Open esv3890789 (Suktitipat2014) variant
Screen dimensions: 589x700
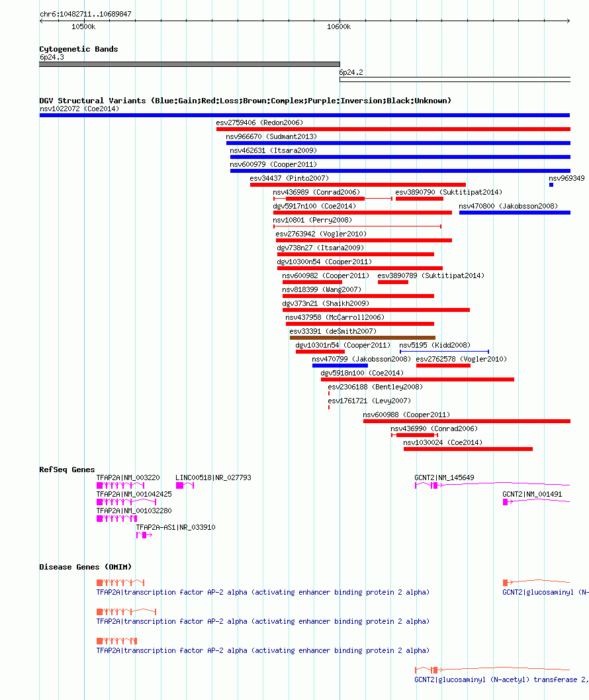point(392,282)
